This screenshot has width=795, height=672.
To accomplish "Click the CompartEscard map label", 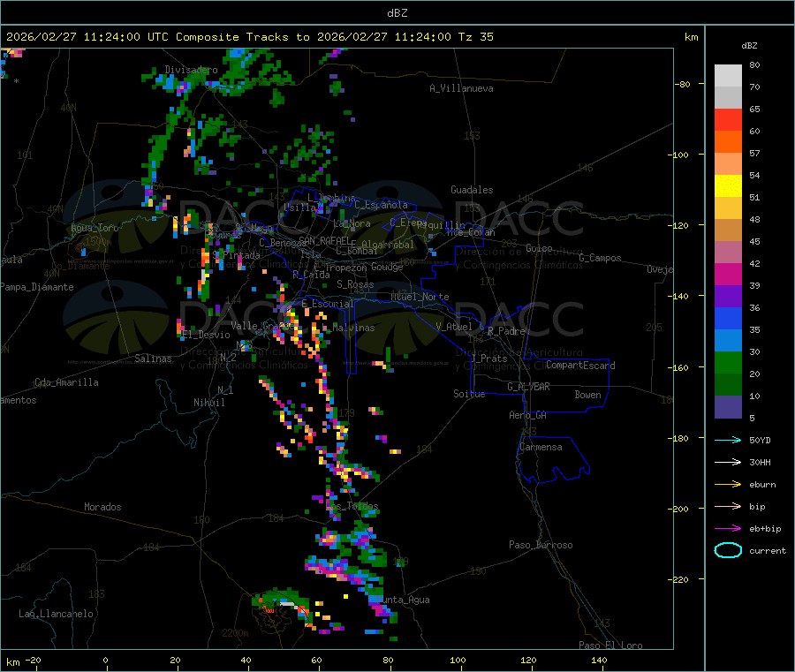I will (x=580, y=365).
